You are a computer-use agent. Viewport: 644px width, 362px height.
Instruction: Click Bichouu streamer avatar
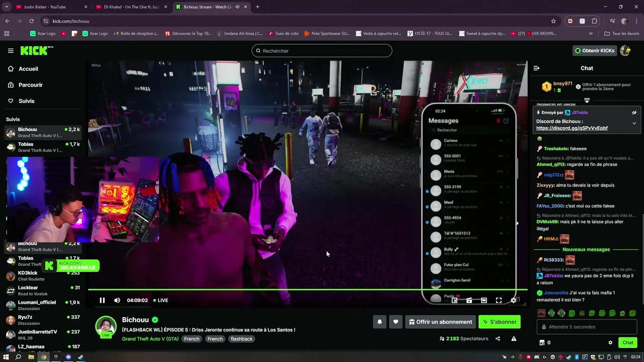pos(106,327)
